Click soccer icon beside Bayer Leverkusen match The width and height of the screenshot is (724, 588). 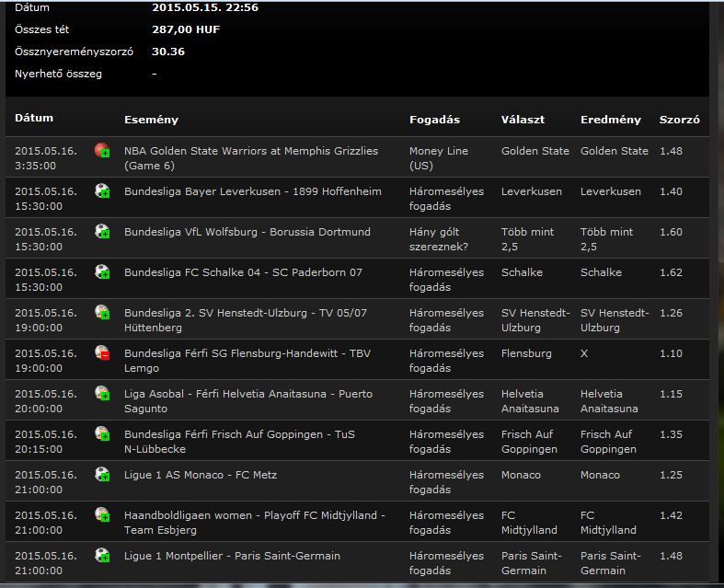[x=102, y=190]
